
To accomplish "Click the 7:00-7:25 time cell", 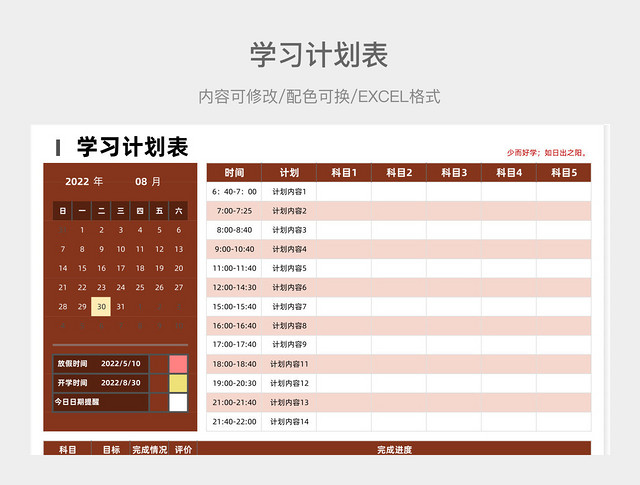I will point(234,211).
